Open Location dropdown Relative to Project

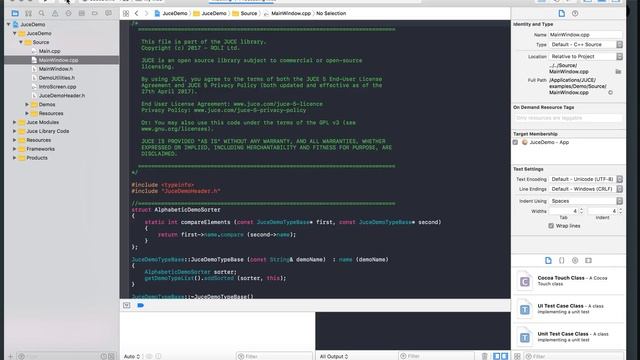(x=586, y=56)
